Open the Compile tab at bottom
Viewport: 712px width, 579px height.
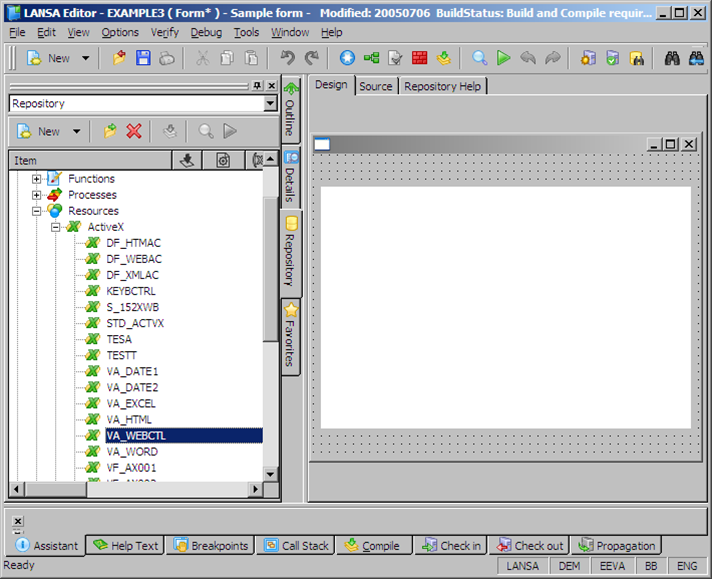(x=372, y=546)
